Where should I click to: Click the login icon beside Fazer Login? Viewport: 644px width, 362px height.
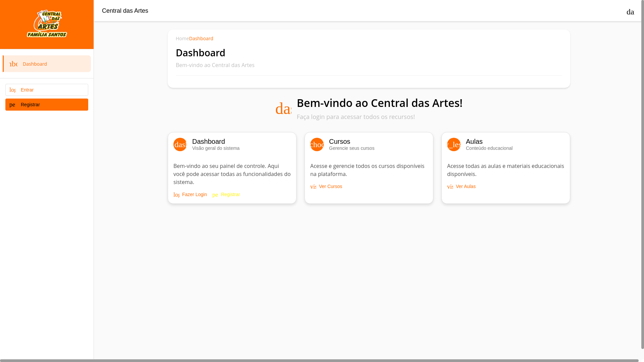176,195
